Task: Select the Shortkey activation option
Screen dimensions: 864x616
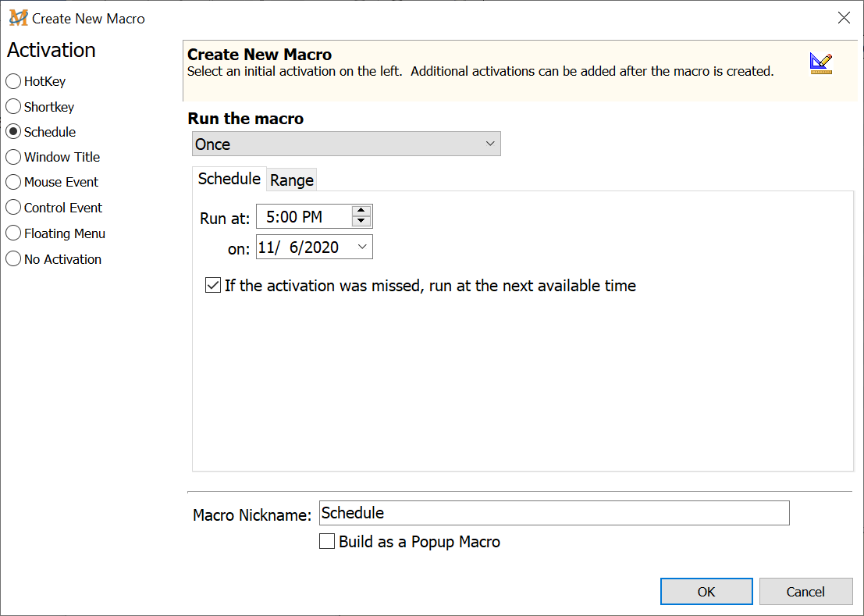Action: (x=13, y=106)
